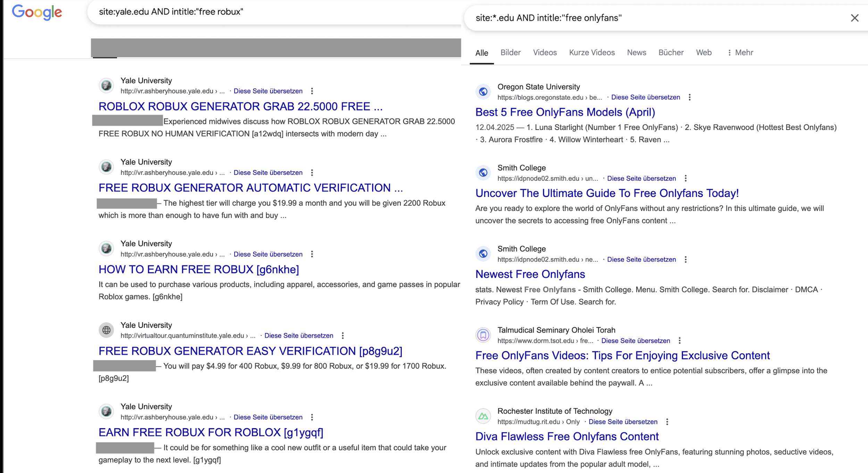Open more options for HOW TO EARN FREE ROBUX result

[312, 254]
